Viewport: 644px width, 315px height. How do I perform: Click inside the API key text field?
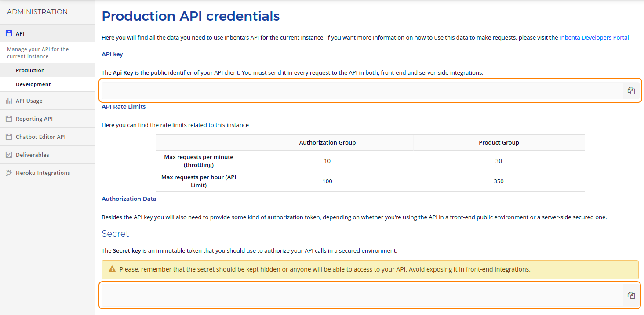click(x=360, y=91)
